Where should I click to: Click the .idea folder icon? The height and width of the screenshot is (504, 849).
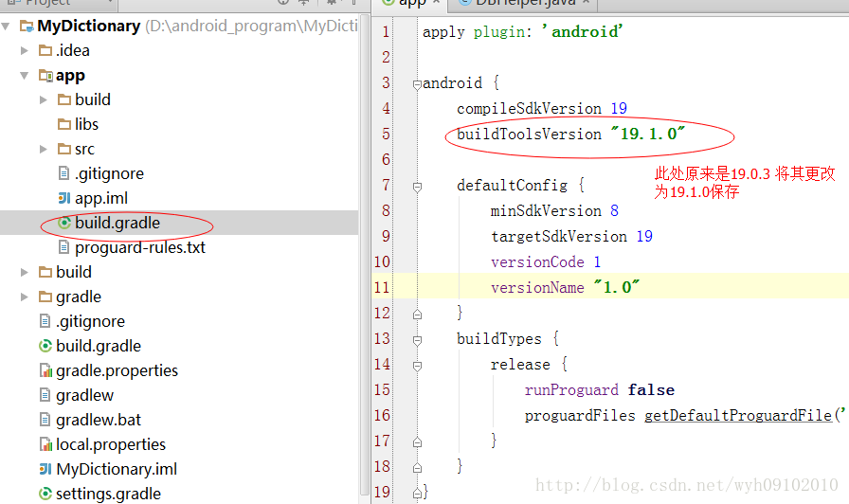[x=45, y=50]
